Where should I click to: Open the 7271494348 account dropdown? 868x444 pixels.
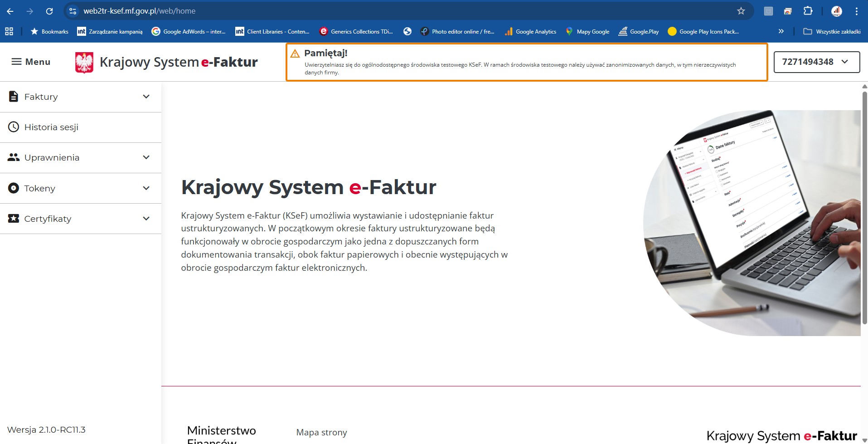tap(816, 62)
